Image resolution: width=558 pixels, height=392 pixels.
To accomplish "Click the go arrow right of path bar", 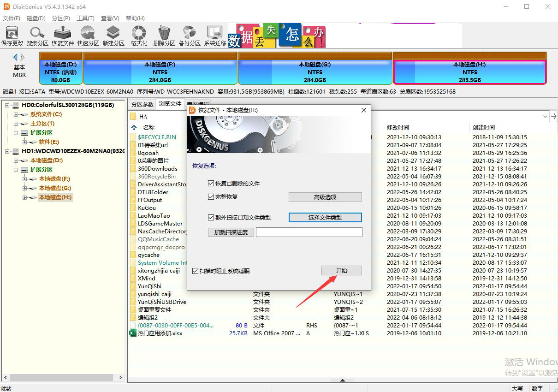I will (x=553, y=116).
